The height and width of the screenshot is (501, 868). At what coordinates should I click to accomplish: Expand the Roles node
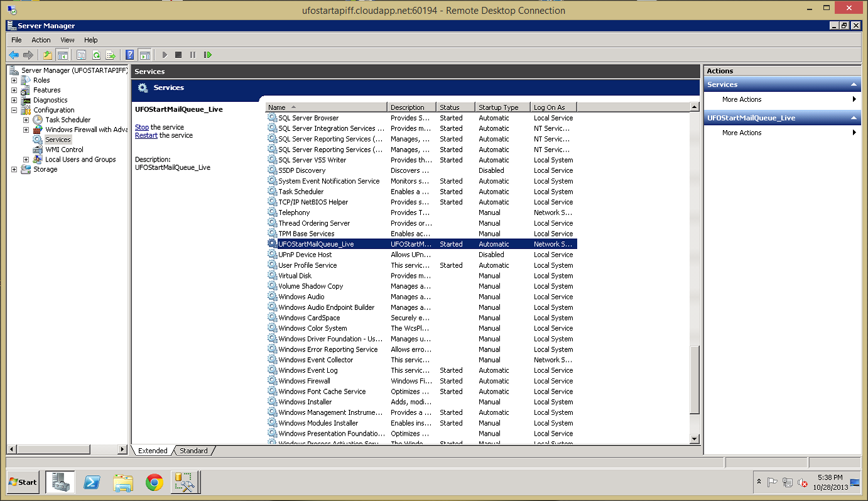pos(14,80)
